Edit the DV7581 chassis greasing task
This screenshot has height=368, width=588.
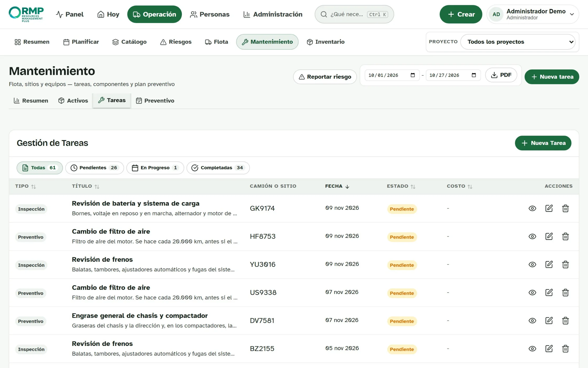(x=549, y=321)
